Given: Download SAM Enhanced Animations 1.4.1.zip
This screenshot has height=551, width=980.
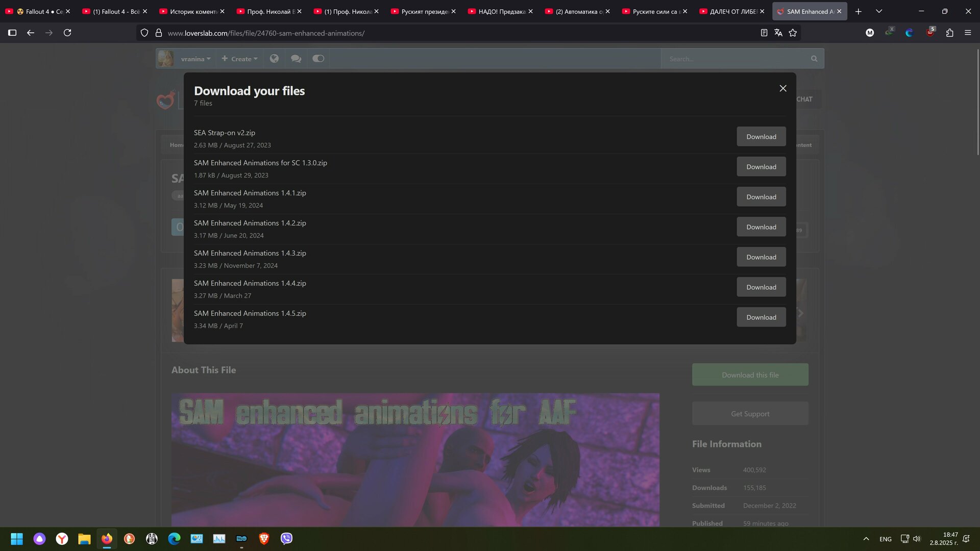Looking at the screenshot, I should pos(761,197).
